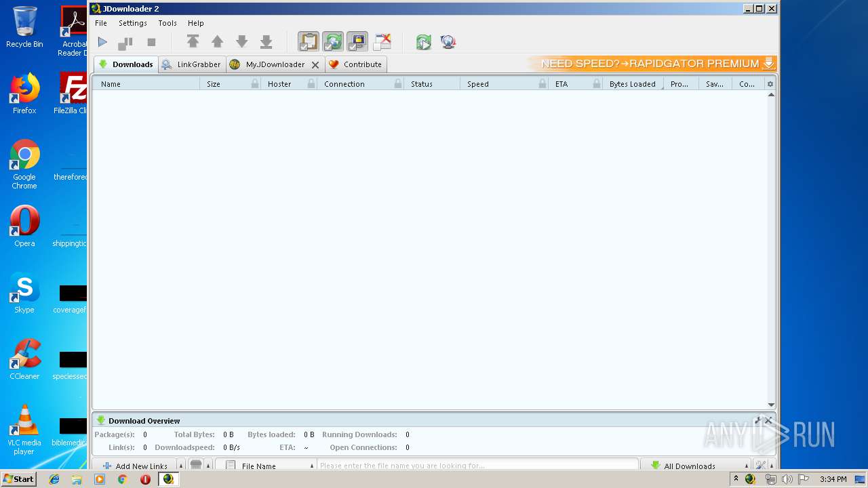Open the Contribute tab
The height and width of the screenshot is (488, 868).
pyautogui.click(x=356, y=64)
